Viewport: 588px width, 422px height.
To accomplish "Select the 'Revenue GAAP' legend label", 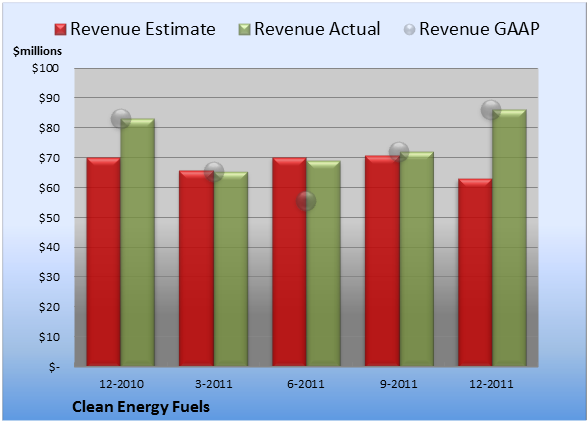I will point(479,29).
